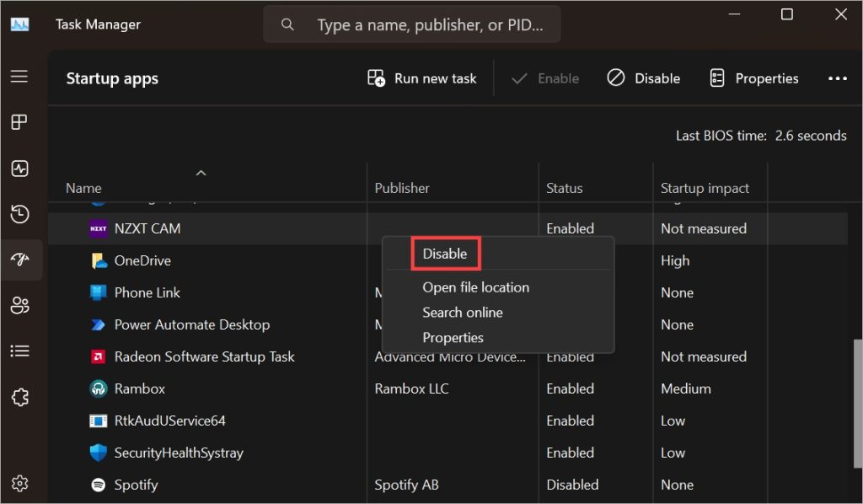Open Task Manager settings gear
The width and height of the screenshot is (863, 504).
19,483
